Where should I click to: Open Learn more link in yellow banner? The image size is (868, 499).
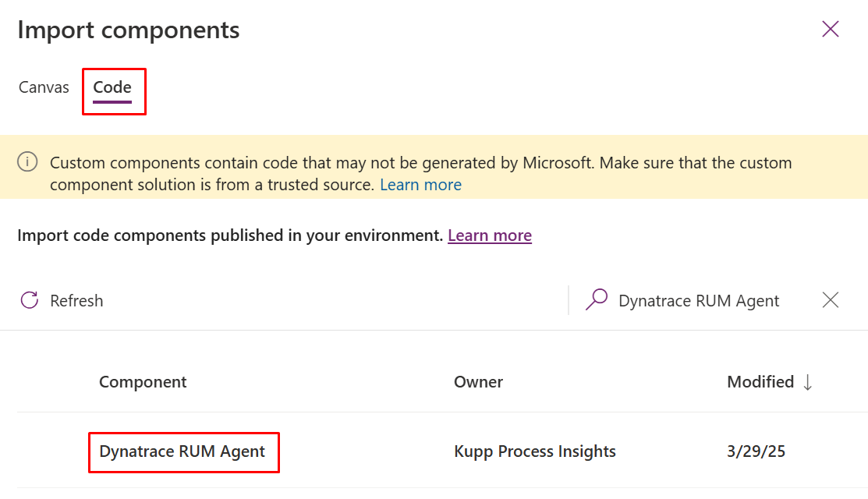point(420,185)
